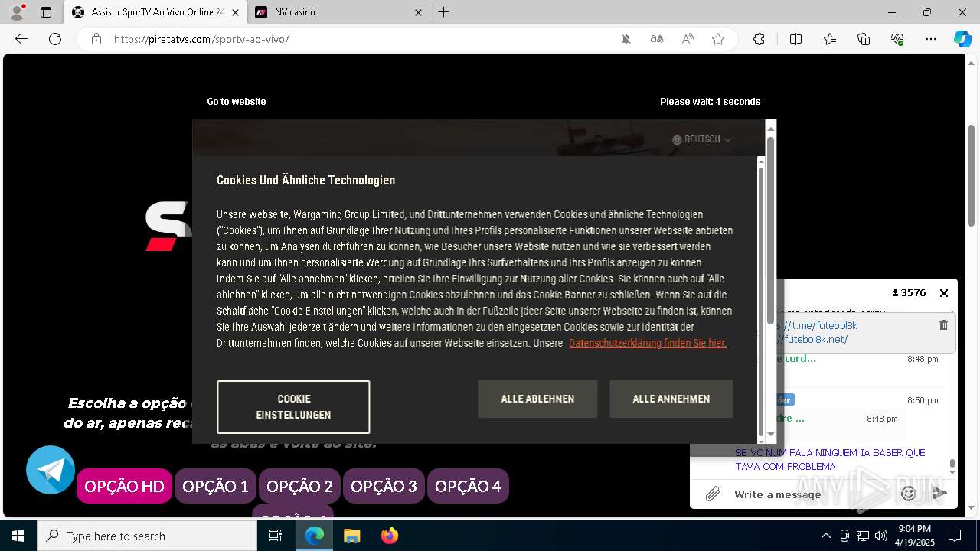The height and width of the screenshot is (551, 980).
Task: Select the OPÇÃO 2 stream button
Action: (x=299, y=486)
